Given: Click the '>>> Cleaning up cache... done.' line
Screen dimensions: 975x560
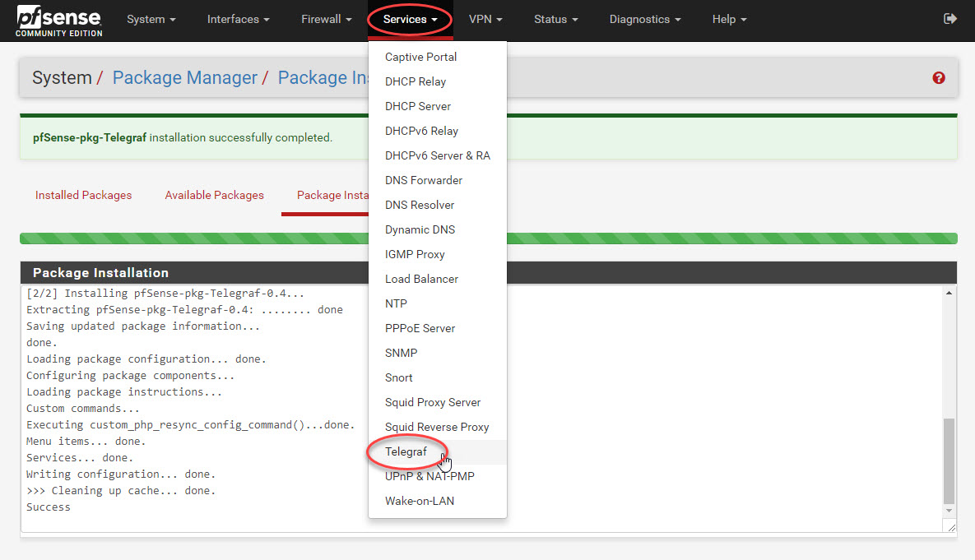Looking at the screenshot, I should click(121, 490).
